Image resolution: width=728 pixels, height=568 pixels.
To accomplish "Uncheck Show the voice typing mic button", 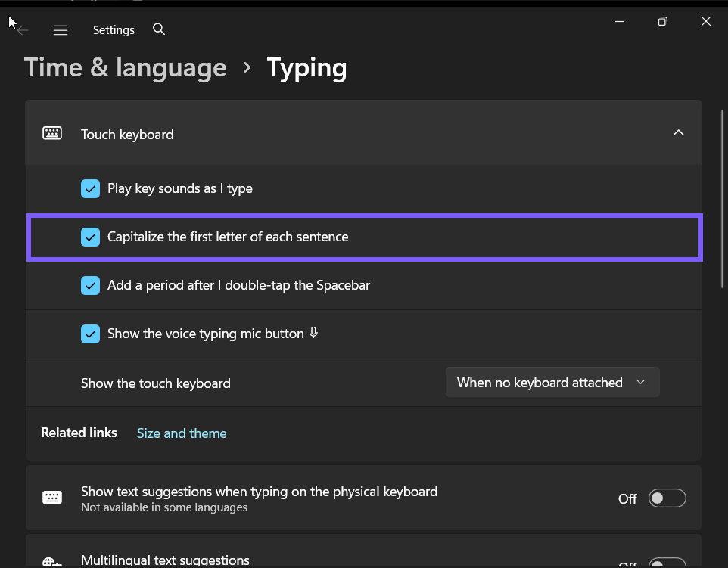I will [91, 334].
